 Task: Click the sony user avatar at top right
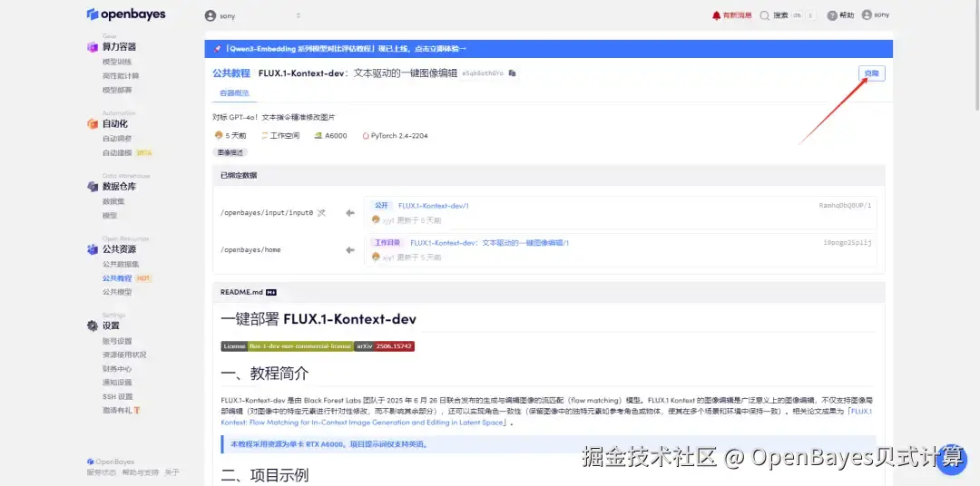click(x=867, y=15)
